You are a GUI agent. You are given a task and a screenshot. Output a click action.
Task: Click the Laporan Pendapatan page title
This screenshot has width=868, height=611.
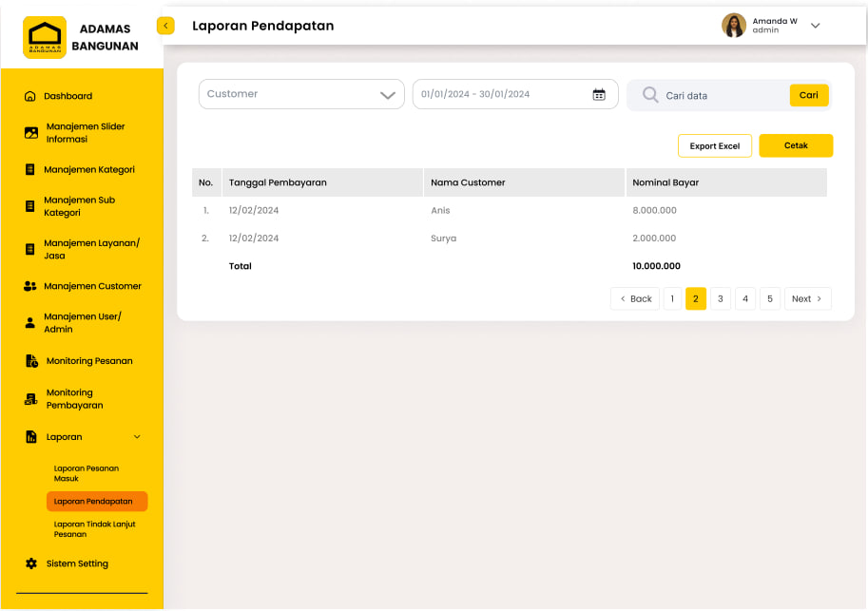263,26
